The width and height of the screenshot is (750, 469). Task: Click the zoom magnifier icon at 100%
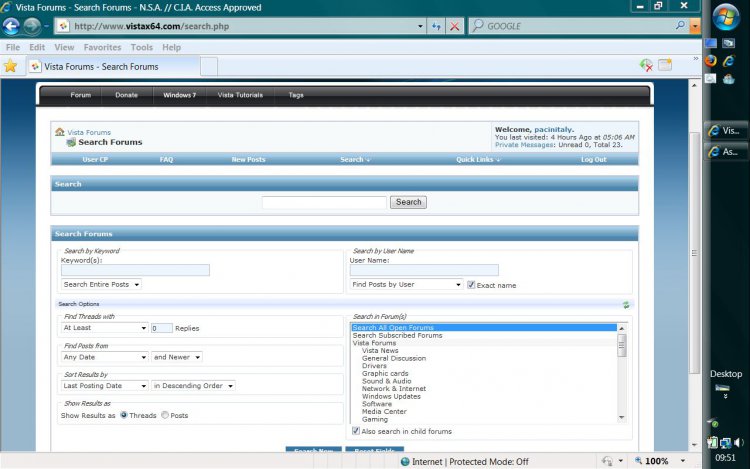click(x=638, y=460)
